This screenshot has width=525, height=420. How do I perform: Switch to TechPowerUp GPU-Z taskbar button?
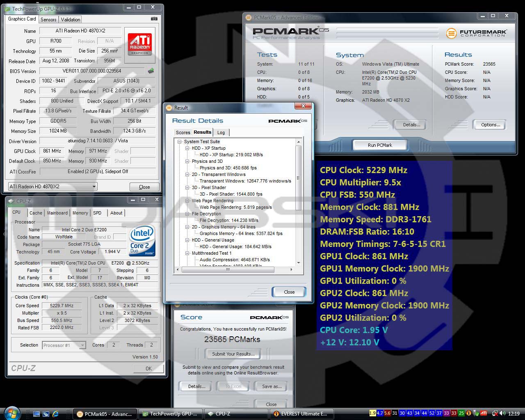tap(171, 414)
